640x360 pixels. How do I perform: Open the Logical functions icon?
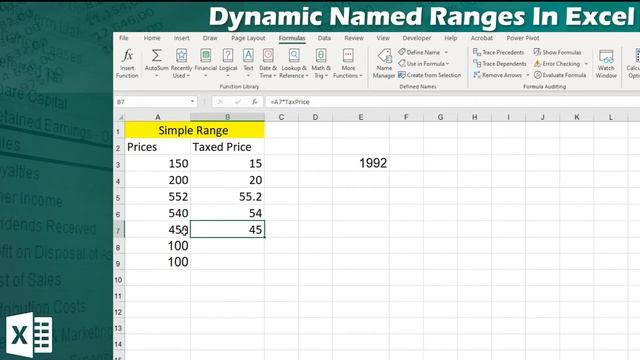tap(228, 56)
